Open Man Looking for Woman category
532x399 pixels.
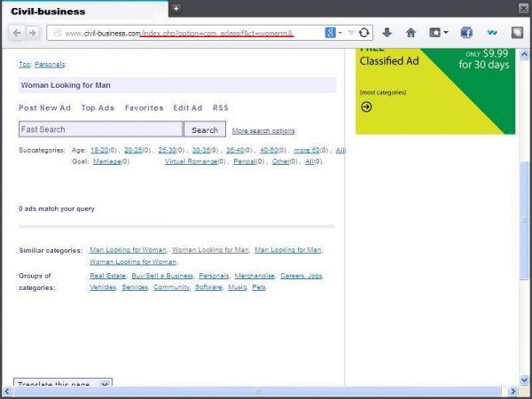coord(128,250)
